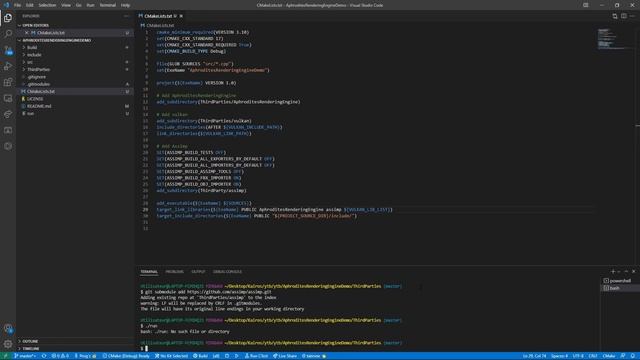640x360 pixels.
Task: Expand the TIMELINE section
Action: tap(75, 349)
